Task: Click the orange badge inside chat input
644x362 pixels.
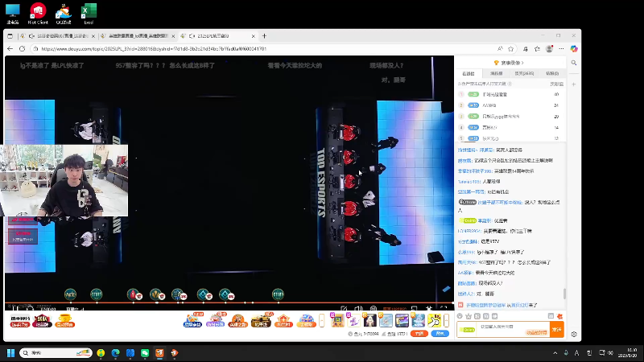Action: 536,332
